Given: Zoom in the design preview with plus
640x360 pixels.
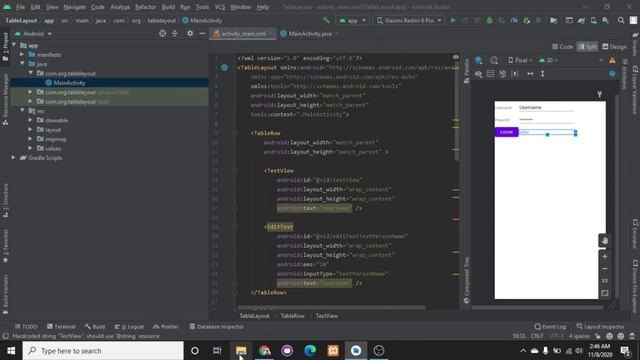Looking at the screenshot, I should point(604,256).
